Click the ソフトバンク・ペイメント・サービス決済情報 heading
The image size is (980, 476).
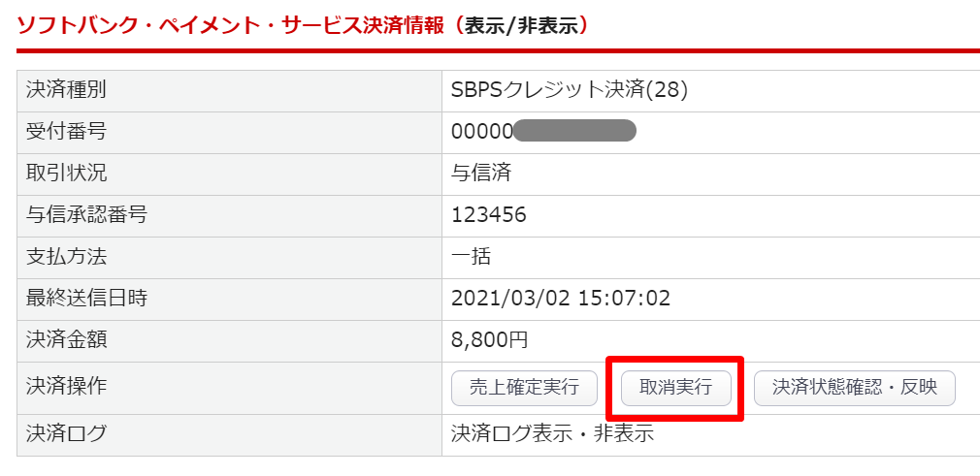click(x=231, y=25)
